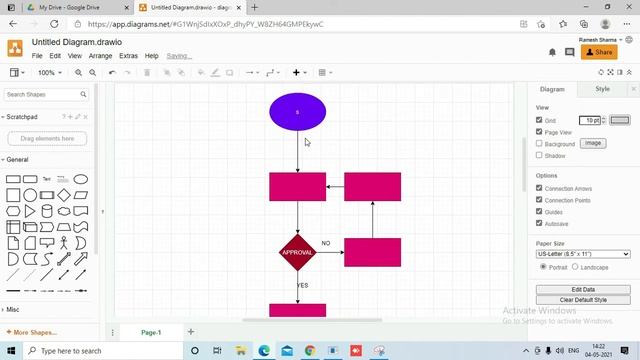This screenshot has width=640, height=360.
Task: Click the background Image button
Action: [593, 143]
